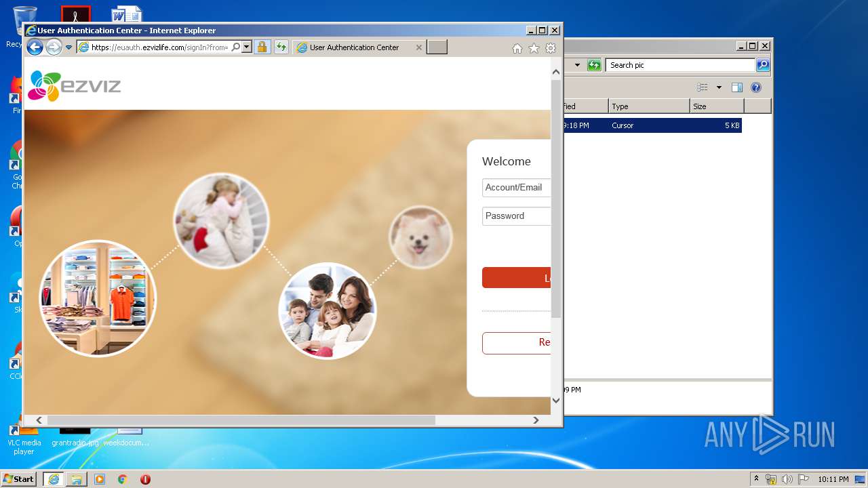Click the white dog circular image
This screenshot has width=868, height=488.
tap(420, 237)
